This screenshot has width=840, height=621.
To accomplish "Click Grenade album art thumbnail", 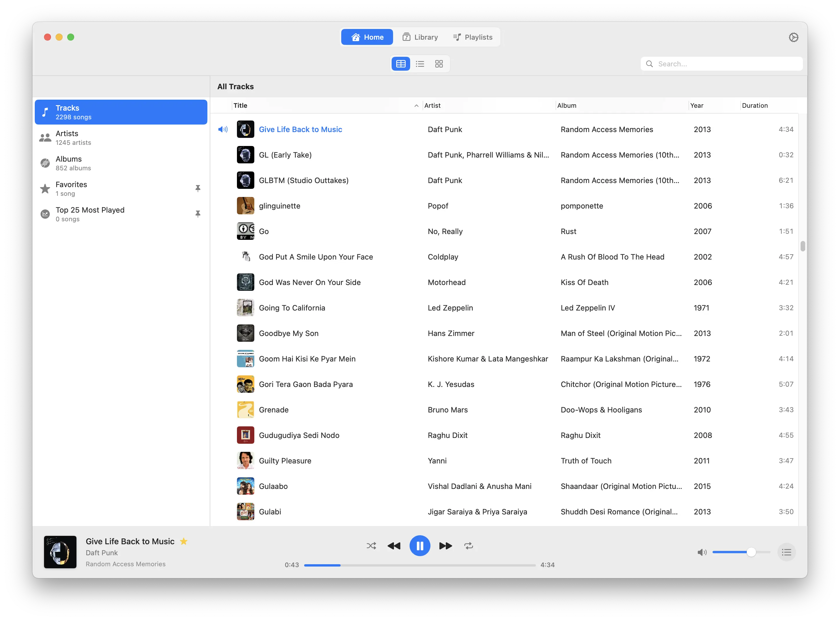I will click(245, 410).
